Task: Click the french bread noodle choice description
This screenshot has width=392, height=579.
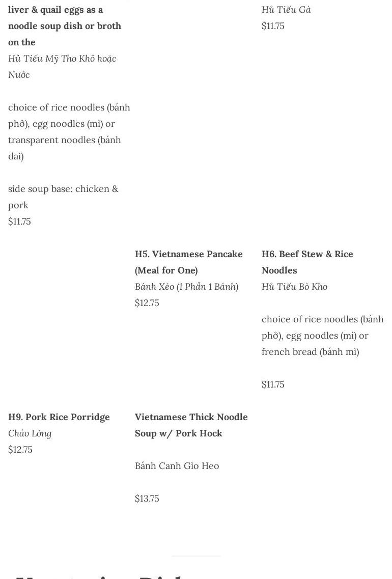Action: click(322, 336)
